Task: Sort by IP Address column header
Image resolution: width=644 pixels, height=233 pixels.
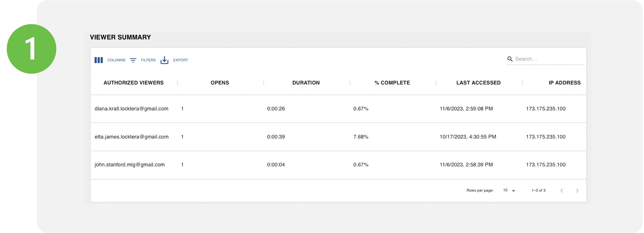Action: (x=564, y=83)
